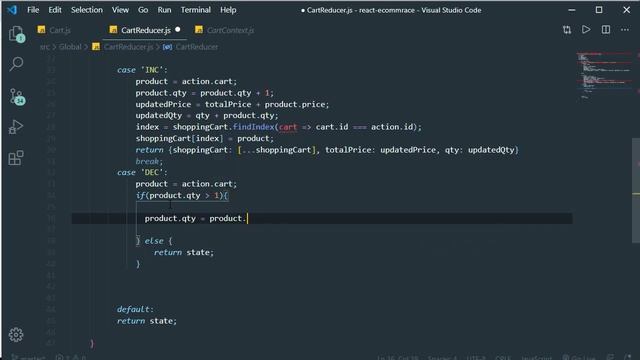The height and width of the screenshot is (360, 640).
Task: Click the line if(product.qty > 1){
Action: pos(182,196)
